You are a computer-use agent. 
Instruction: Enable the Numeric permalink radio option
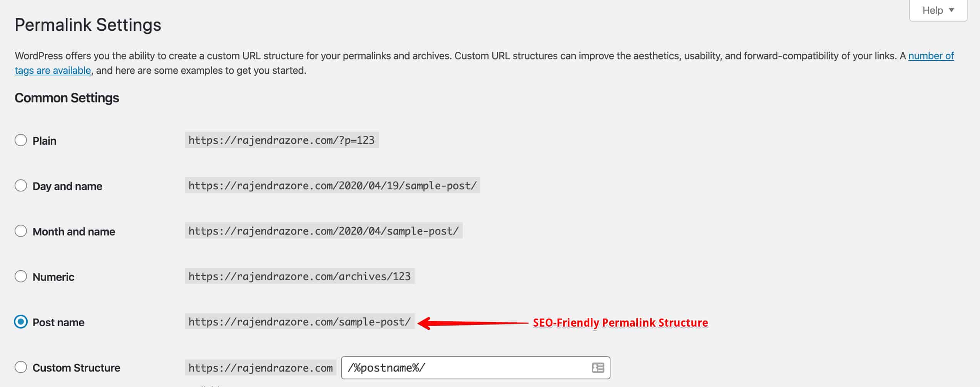pos(21,276)
